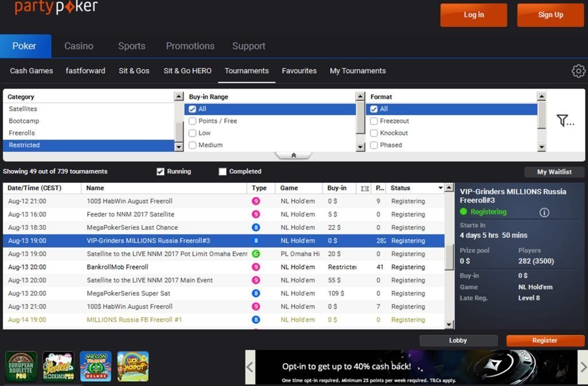Check Phased format option

point(374,145)
